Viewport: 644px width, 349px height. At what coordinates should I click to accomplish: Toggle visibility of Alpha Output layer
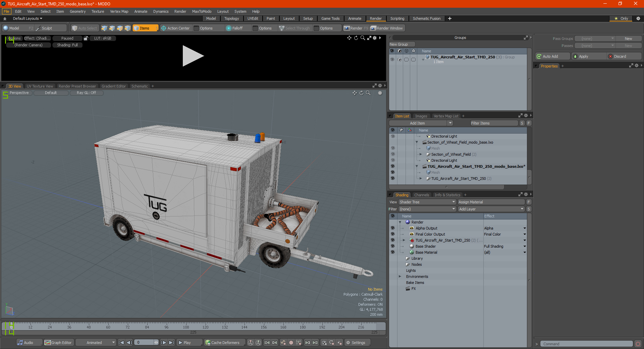(392, 228)
